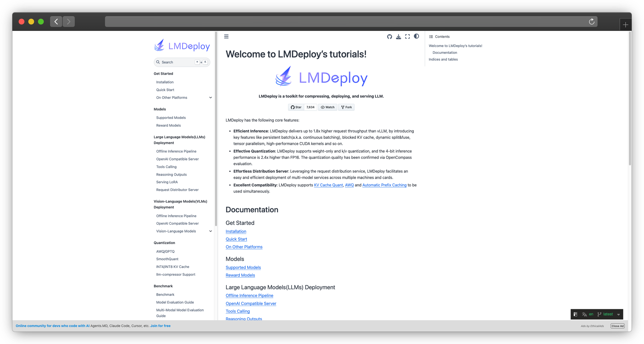Jump to Indices and tables in Contents
The image size is (644, 344).
click(443, 59)
